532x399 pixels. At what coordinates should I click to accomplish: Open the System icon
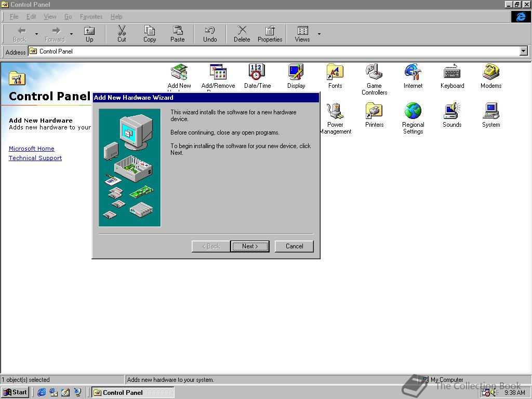[491, 111]
